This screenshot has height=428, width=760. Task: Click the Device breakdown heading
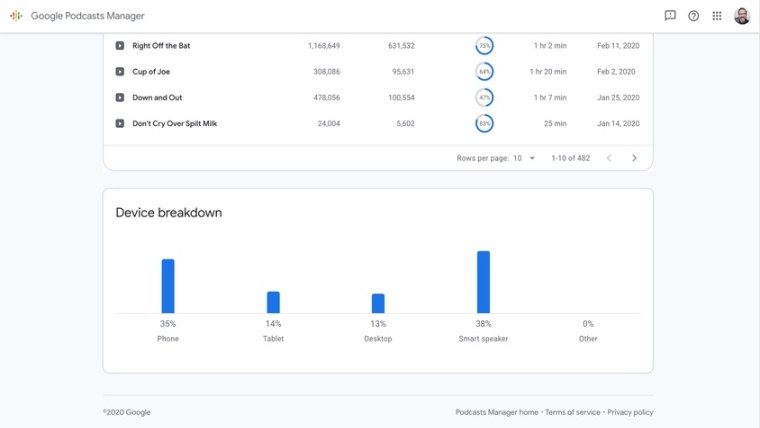(x=169, y=212)
